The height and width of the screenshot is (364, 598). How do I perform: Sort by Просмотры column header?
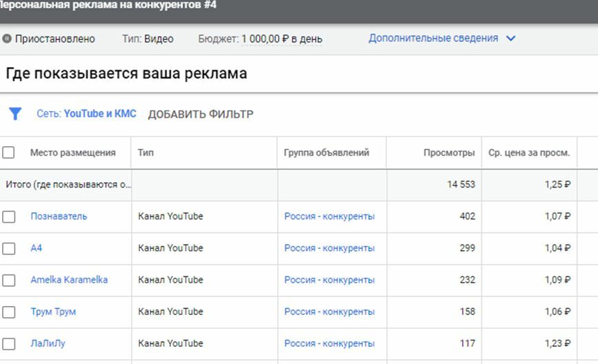point(449,153)
